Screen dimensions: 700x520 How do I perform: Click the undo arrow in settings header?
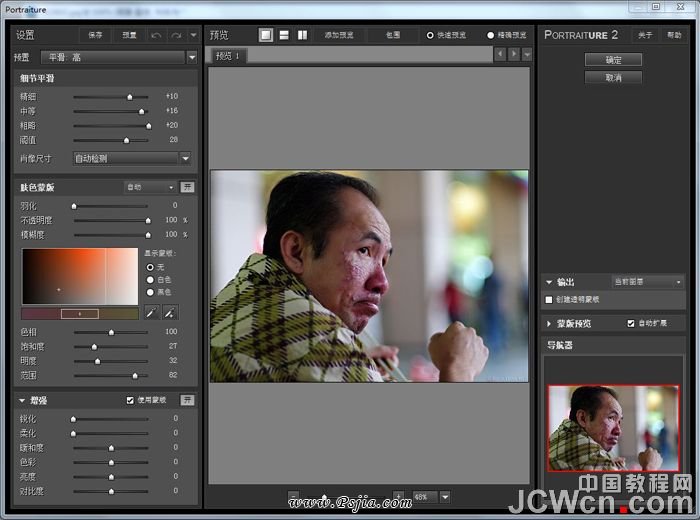[x=156, y=35]
